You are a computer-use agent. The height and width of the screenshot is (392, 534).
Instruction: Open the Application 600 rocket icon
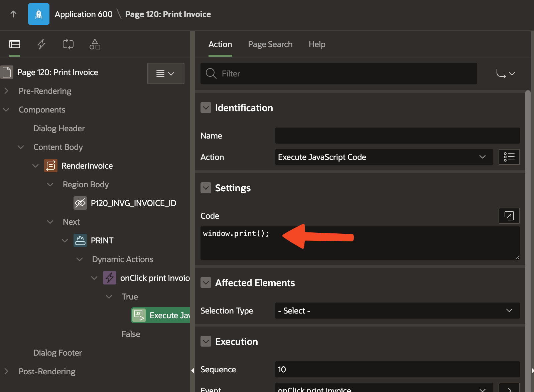click(x=39, y=14)
